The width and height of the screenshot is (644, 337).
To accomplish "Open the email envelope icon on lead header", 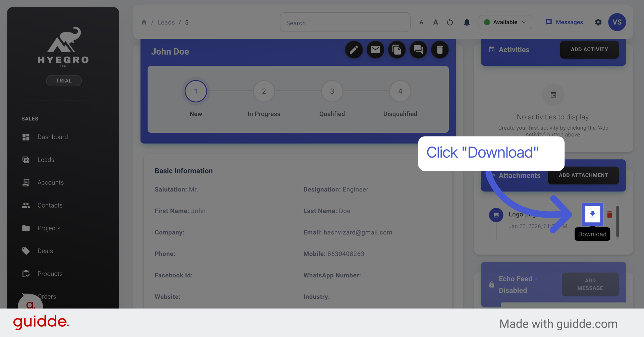I will (375, 50).
